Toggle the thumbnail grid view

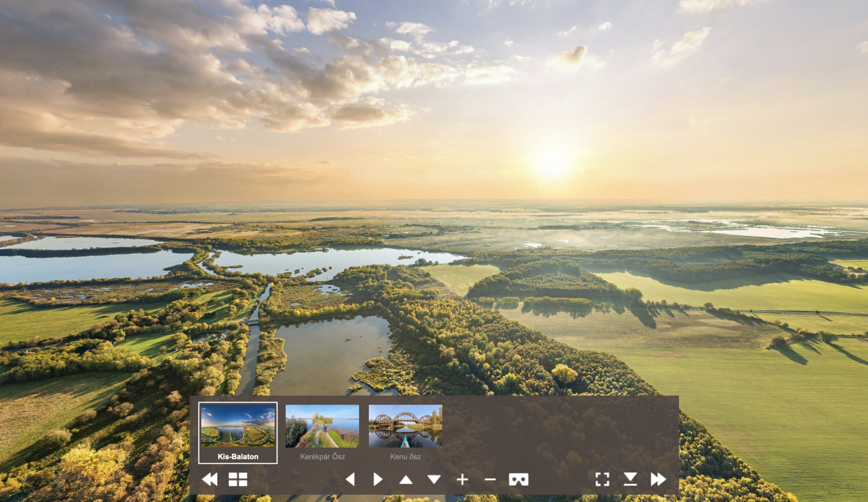238,479
